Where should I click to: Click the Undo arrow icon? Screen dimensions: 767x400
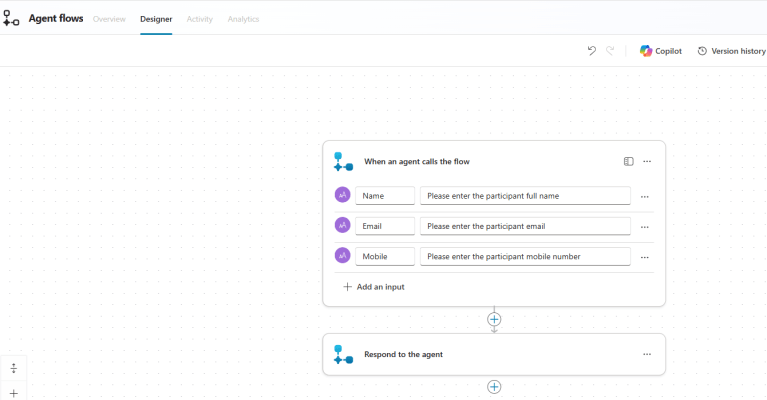(591, 51)
